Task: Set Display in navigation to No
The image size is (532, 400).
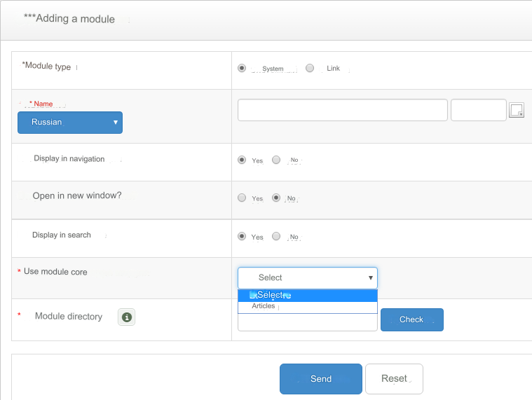Action: [x=276, y=160]
